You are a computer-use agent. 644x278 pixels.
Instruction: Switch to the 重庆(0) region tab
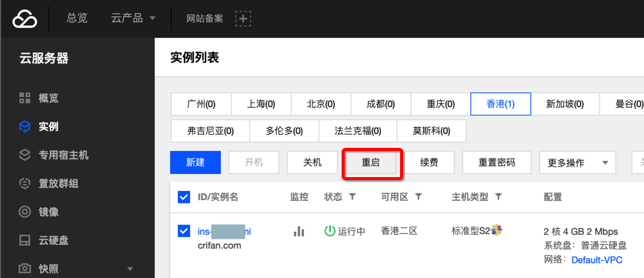(441, 104)
